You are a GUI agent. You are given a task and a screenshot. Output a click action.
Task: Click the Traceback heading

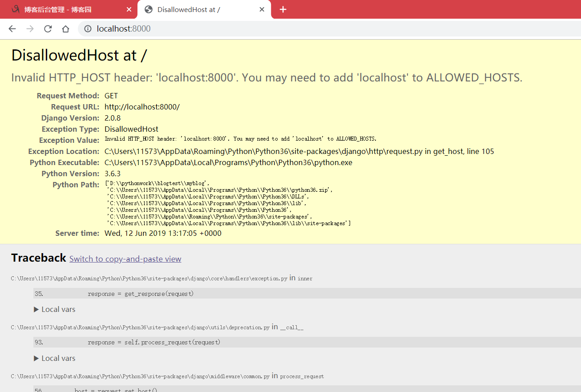click(x=39, y=258)
